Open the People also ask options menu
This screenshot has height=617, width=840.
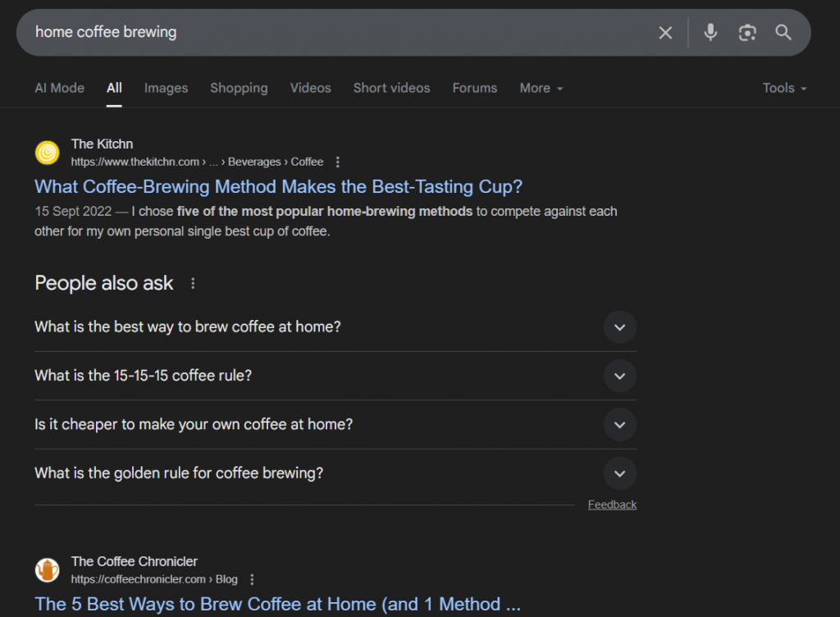coord(192,282)
